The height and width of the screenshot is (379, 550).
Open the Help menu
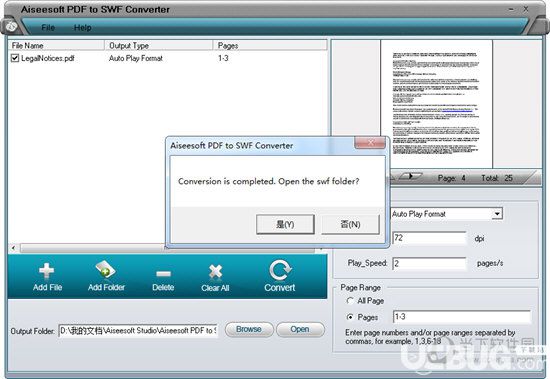[82, 27]
